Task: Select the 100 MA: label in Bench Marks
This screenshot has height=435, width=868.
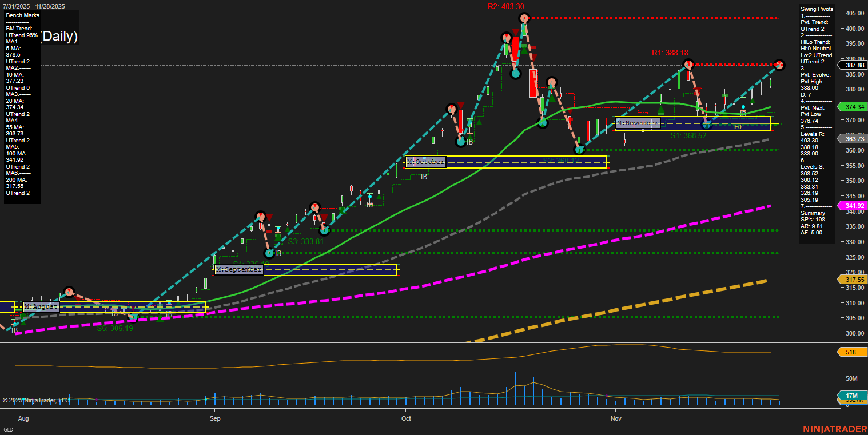Action: click(16, 153)
